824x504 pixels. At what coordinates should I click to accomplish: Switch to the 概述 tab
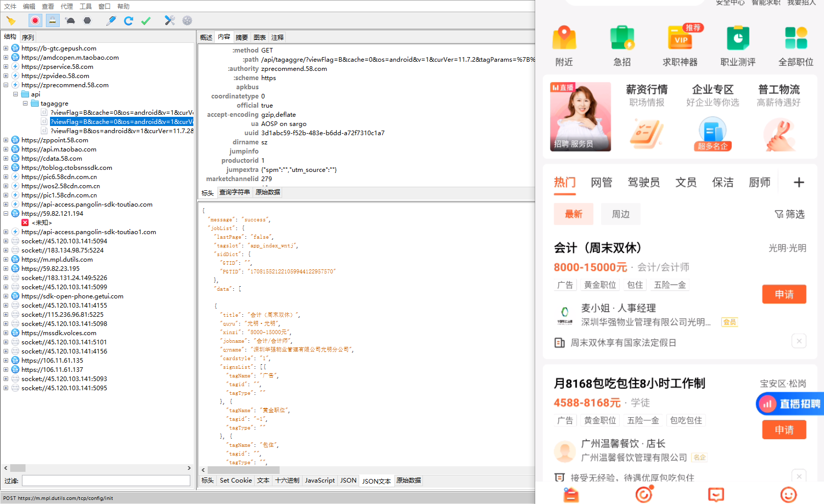(206, 37)
